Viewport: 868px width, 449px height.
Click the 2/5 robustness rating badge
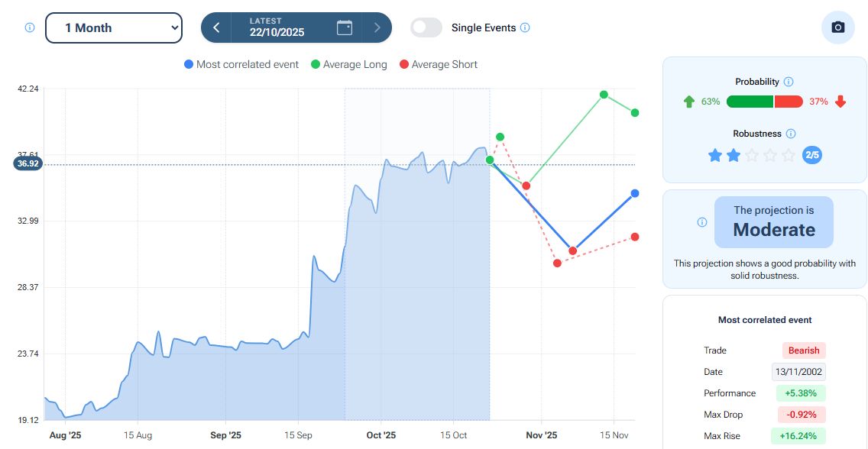pos(811,155)
